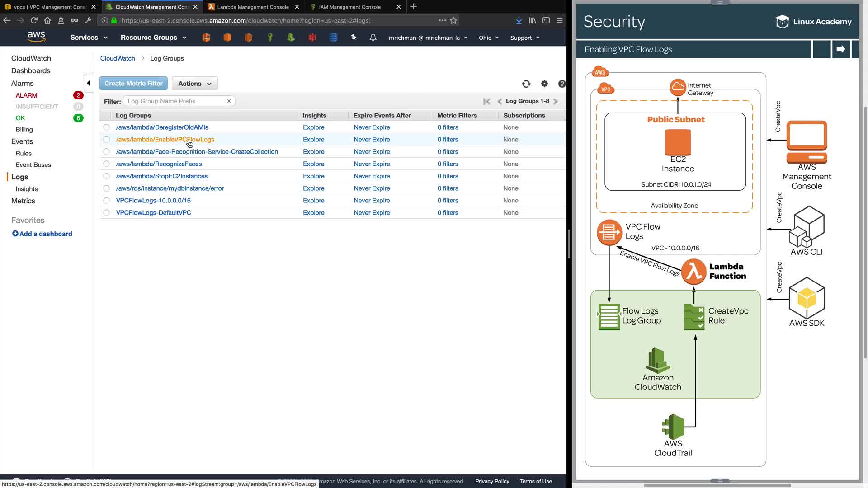Select the /aws/lambda/DeregisterOldAMIs radio button
868x488 pixels.
coord(107,127)
